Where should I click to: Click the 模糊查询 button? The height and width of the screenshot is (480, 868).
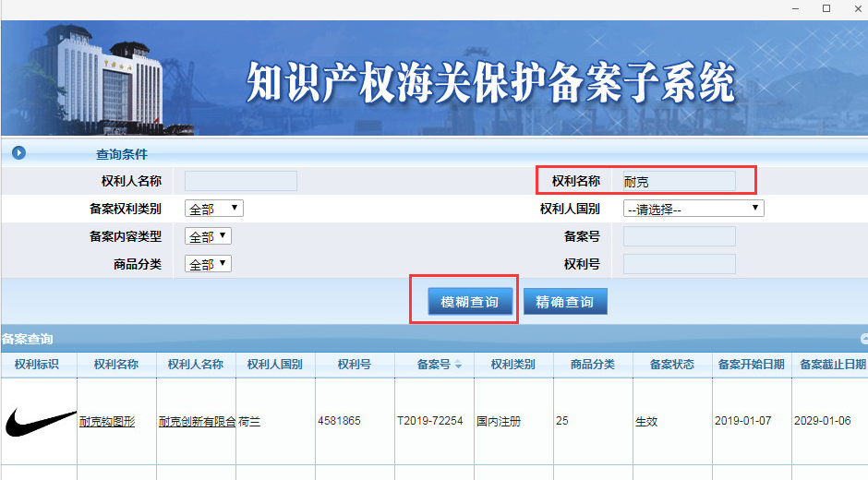(x=469, y=302)
